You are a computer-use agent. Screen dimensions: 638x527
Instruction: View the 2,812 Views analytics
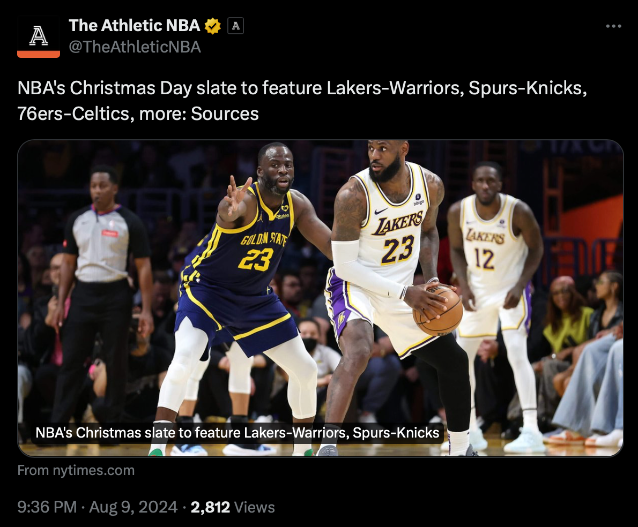tap(232, 507)
